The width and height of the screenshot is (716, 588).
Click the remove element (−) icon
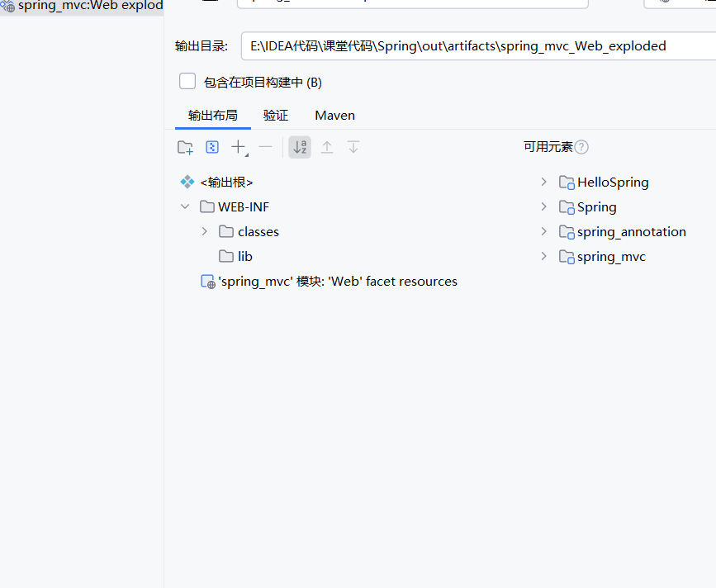click(264, 146)
